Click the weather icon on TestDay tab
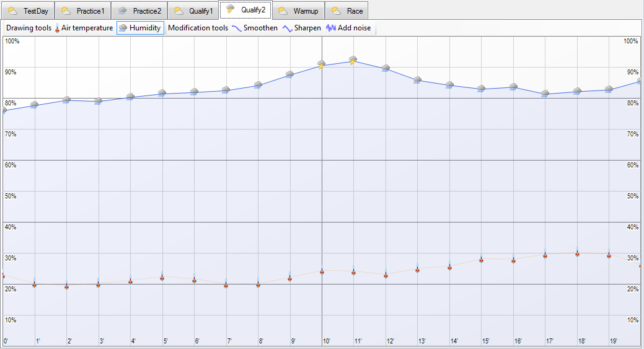 pos(13,11)
